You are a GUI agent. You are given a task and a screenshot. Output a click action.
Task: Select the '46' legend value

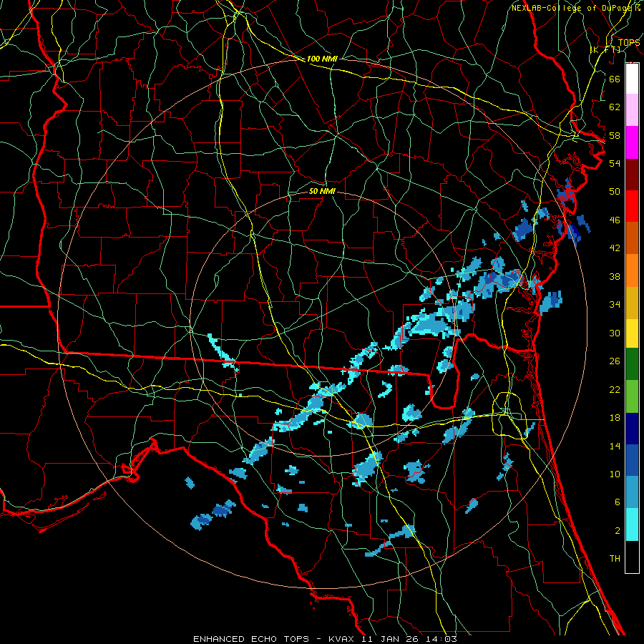pyautogui.click(x=615, y=220)
